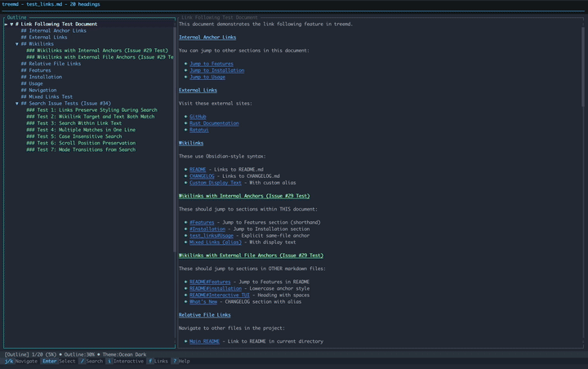The height and width of the screenshot is (369, 588).
Task: Open the README#installation link
Action: pos(216,289)
